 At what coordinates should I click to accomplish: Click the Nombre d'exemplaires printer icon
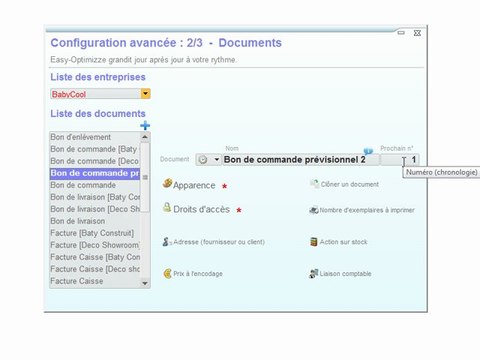click(314, 210)
